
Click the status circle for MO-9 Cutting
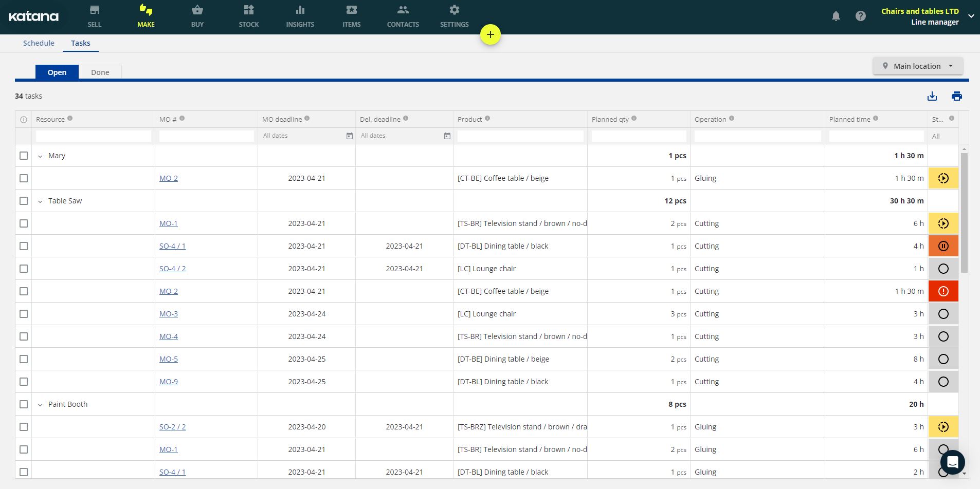tap(943, 382)
